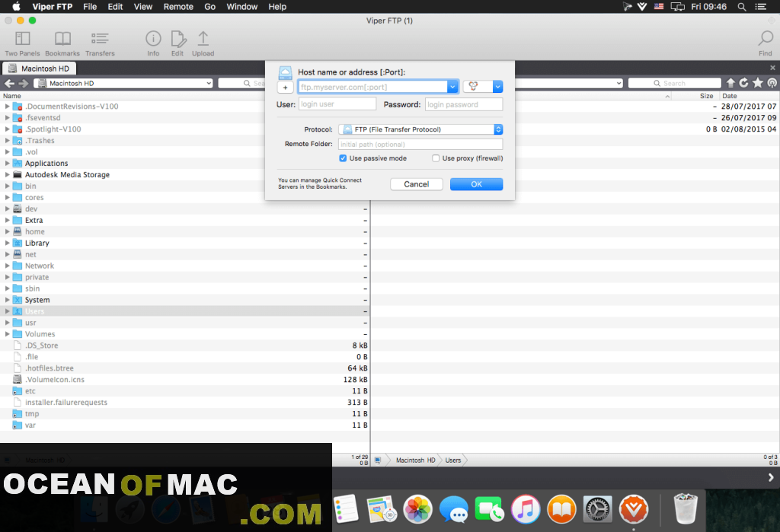Viewport: 780px width, 532px height.
Task: Open Photos app in the Dock
Action: 417,510
